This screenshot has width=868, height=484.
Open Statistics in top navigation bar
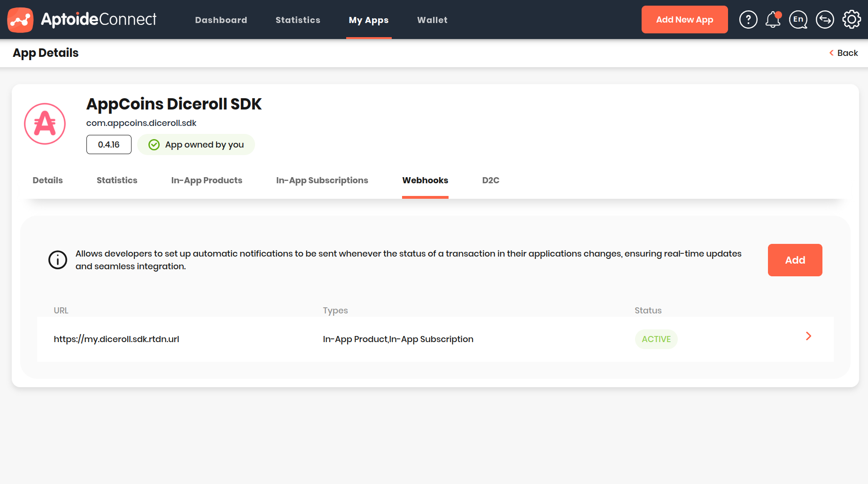(298, 20)
